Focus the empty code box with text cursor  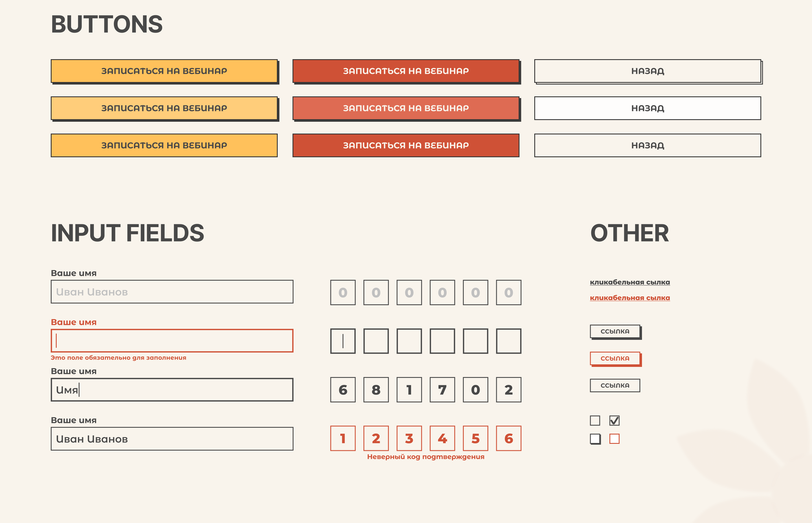[343, 341]
